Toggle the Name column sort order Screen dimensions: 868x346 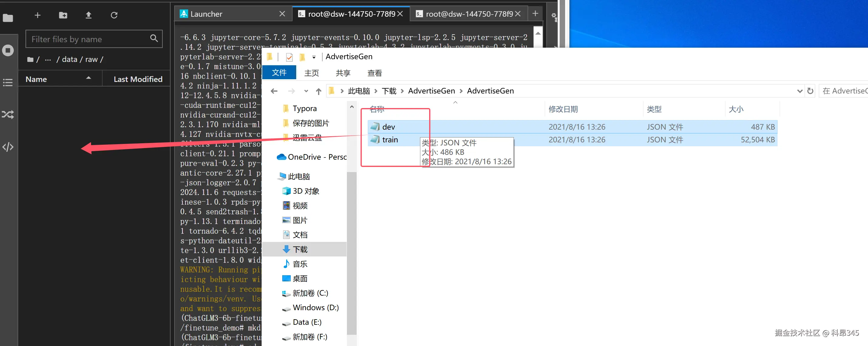point(36,79)
